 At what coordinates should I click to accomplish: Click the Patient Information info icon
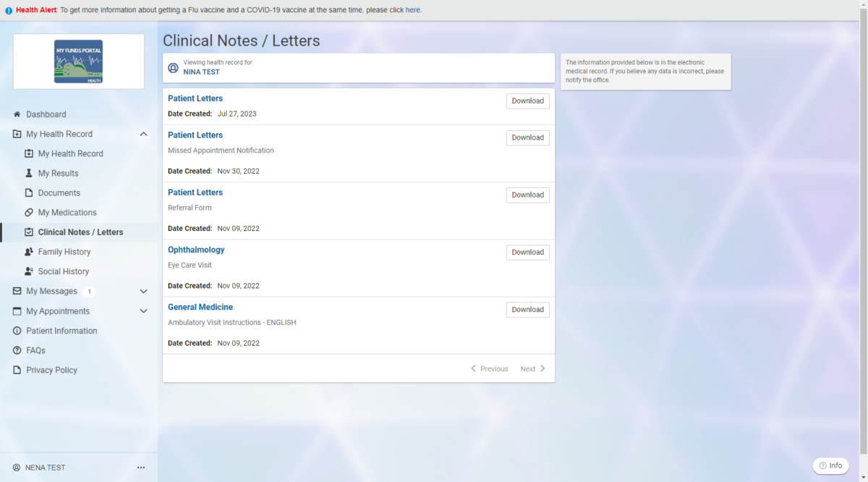coord(17,331)
